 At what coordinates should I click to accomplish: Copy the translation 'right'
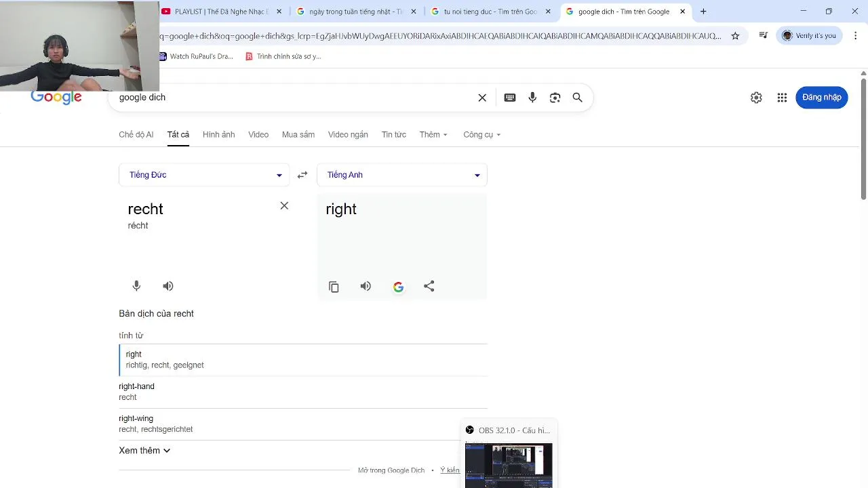334,287
